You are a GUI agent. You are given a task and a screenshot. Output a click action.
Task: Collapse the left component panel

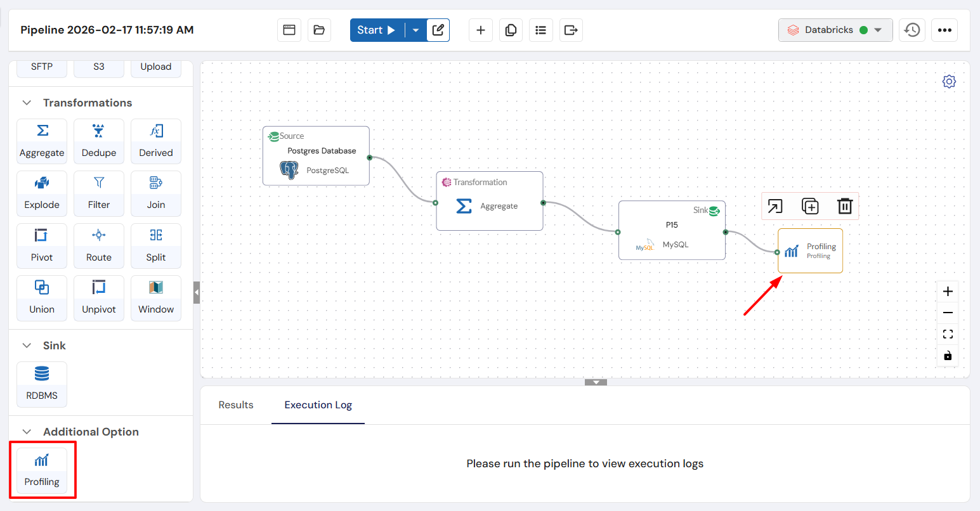[197, 292]
